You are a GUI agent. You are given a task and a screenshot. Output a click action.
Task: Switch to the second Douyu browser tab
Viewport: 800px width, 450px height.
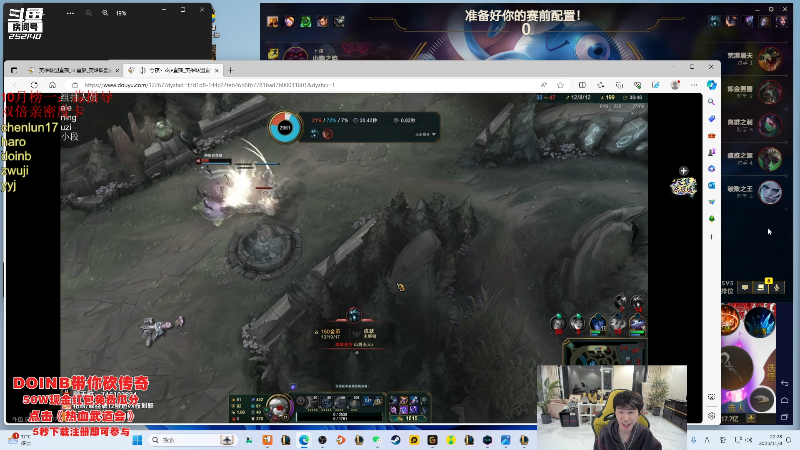point(171,70)
